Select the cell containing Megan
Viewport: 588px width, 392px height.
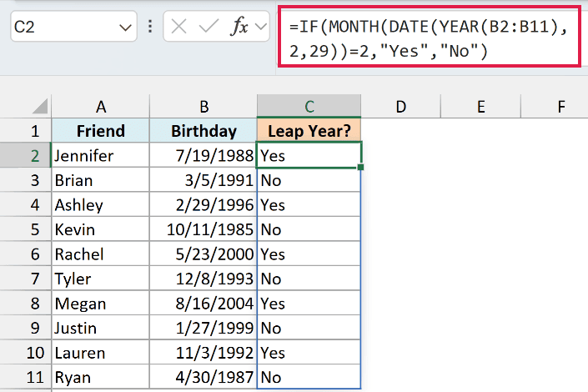pos(100,303)
